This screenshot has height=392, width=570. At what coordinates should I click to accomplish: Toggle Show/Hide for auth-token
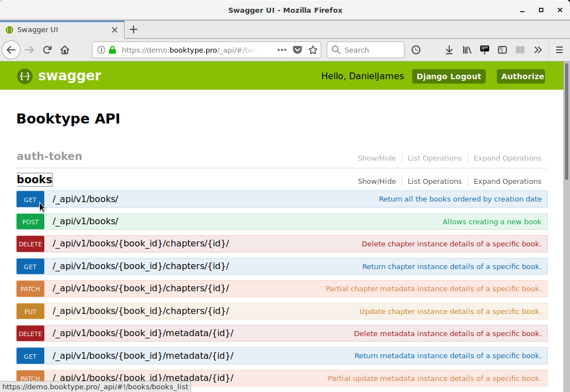377,158
